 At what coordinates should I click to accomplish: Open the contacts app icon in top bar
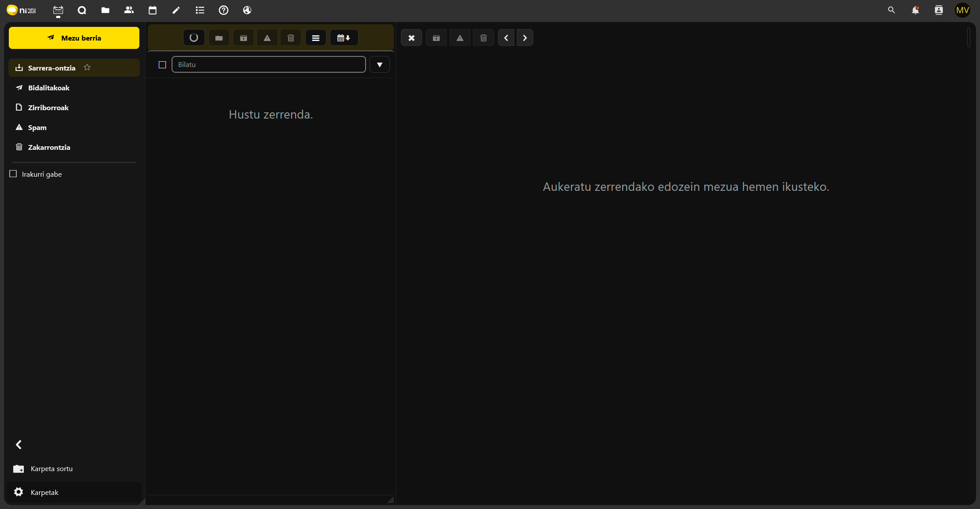[129, 10]
